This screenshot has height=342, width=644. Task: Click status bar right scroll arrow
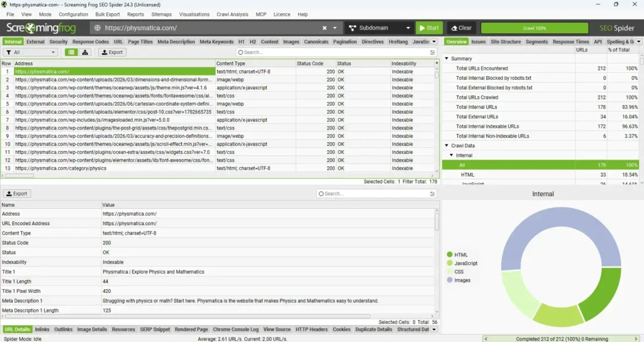(x=636, y=339)
